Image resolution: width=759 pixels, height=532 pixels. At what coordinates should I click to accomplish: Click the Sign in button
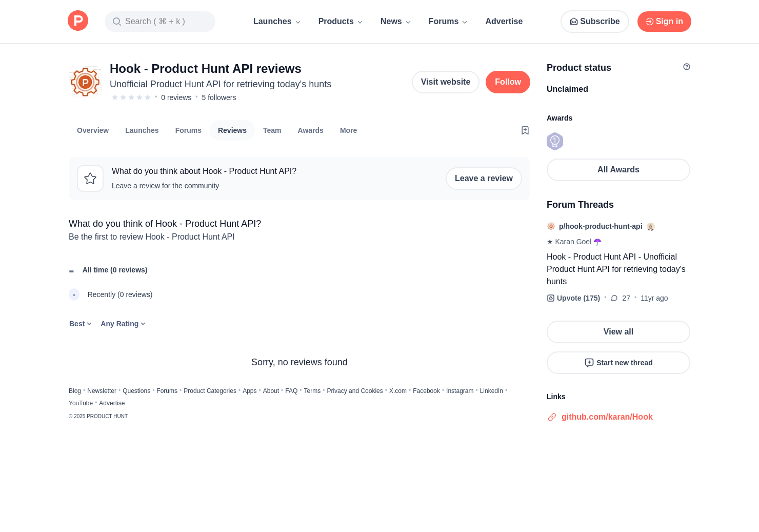point(664,22)
